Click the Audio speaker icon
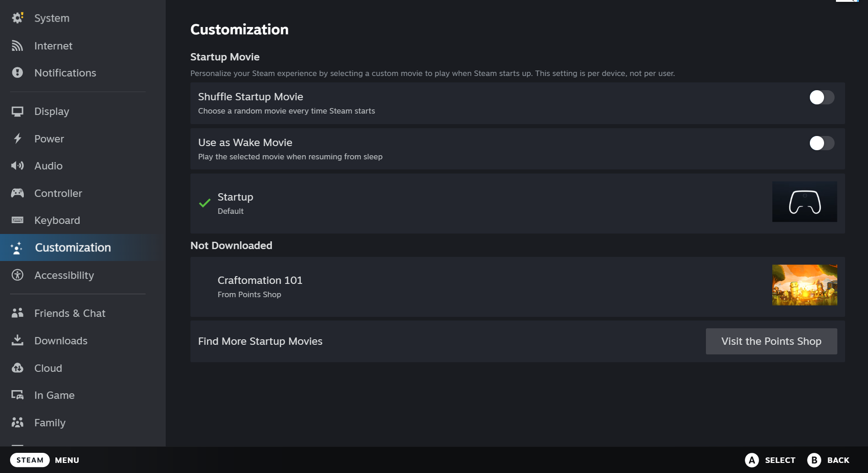This screenshot has height=473, width=868. tap(17, 166)
